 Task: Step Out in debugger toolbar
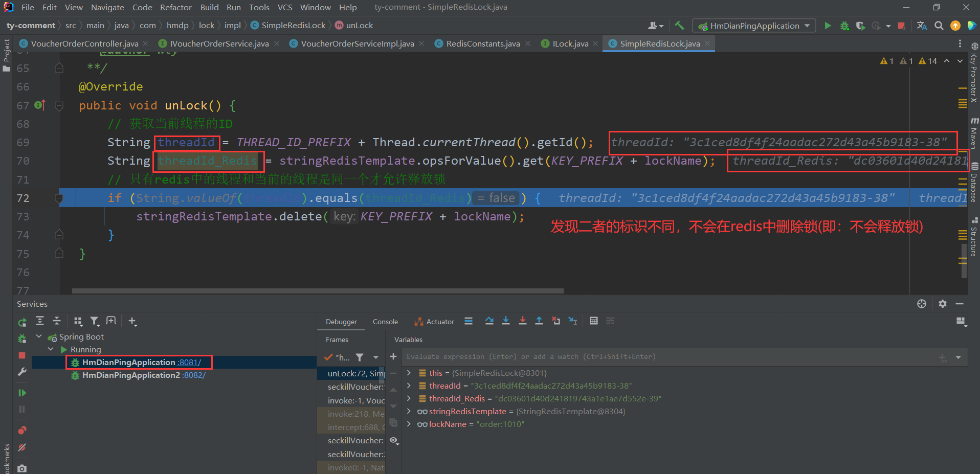coord(539,321)
